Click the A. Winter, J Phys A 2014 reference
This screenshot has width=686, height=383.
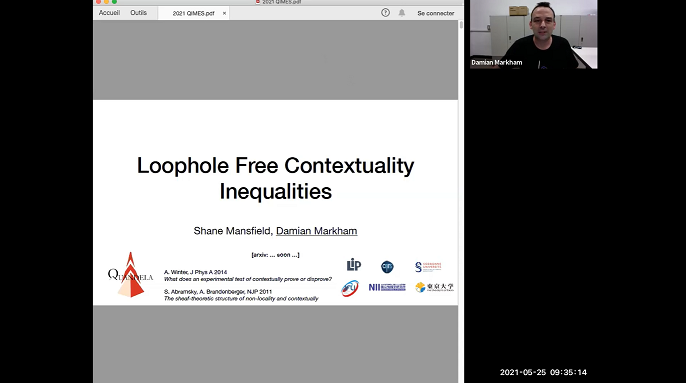point(195,272)
